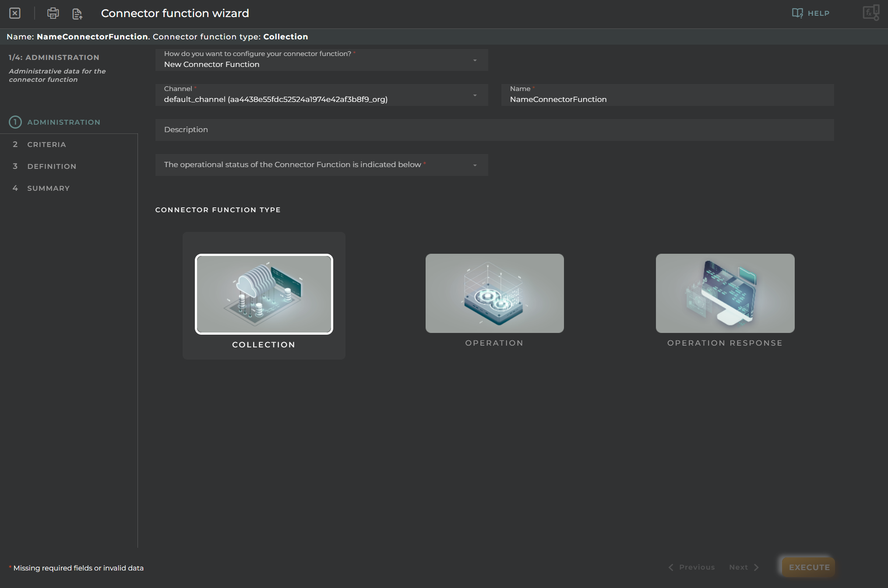Click the Previous button
This screenshot has height=588, width=888.
tap(691, 567)
